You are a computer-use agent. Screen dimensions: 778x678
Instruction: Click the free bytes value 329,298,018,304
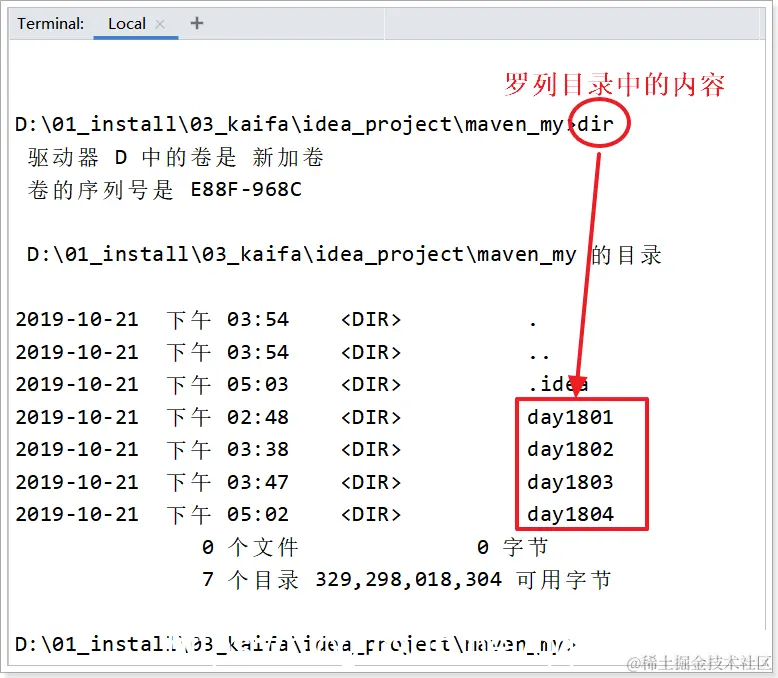click(408, 580)
